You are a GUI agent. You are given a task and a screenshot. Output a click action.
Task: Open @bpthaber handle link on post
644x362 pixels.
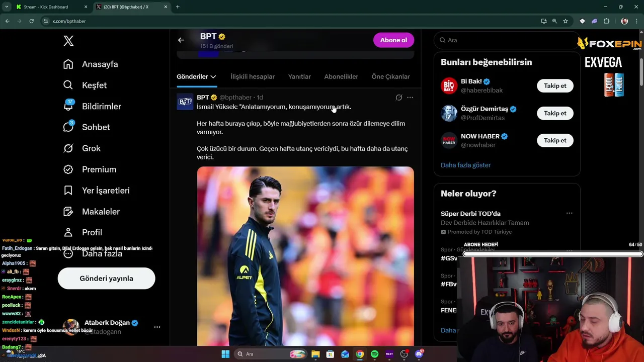(x=235, y=98)
